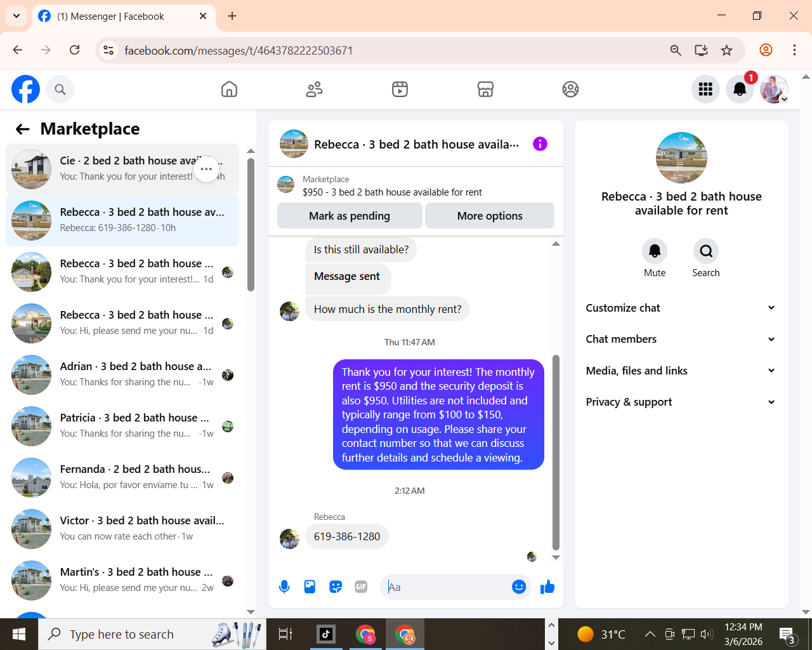Expand Privacy & support section
The width and height of the screenshot is (812, 650).
coord(681,402)
